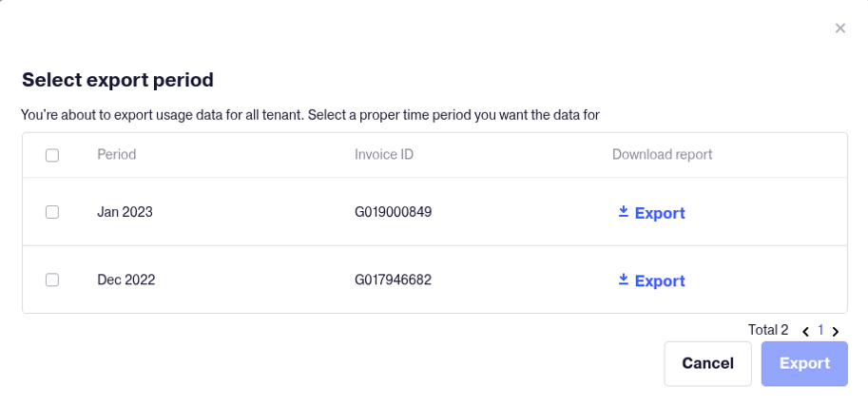Viewport: 868px width, 406px height.
Task: Click the Export link text for Dec 2022
Action: tap(660, 280)
